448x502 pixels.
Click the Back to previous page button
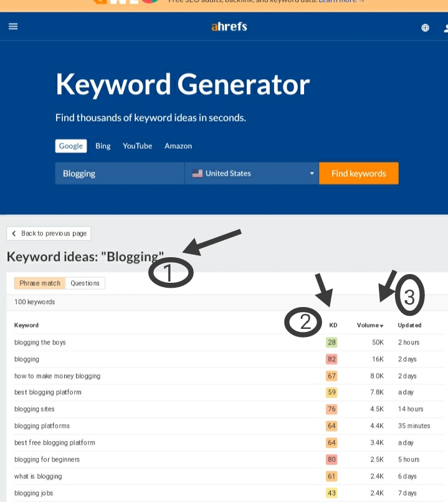click(49, 234)
